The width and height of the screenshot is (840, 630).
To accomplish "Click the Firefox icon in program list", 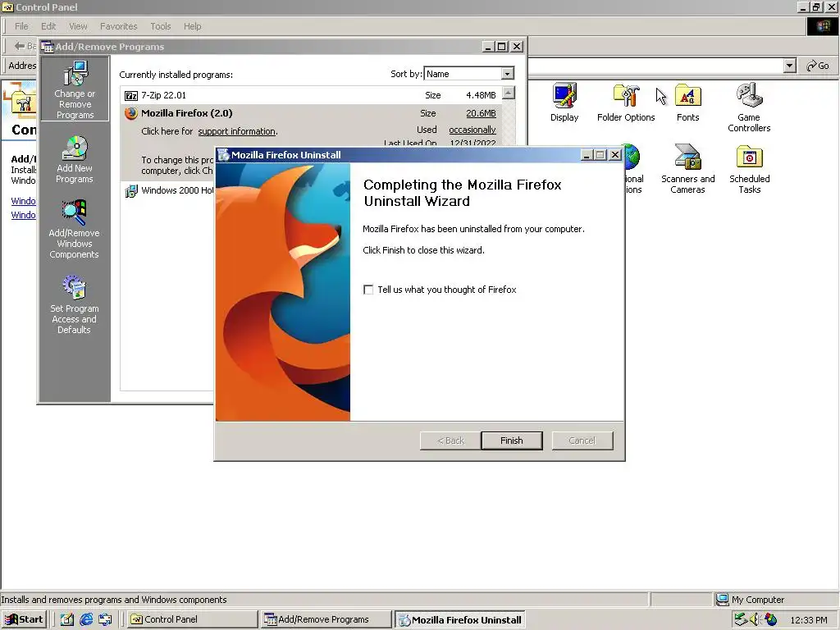I will [x=130, y=113].
